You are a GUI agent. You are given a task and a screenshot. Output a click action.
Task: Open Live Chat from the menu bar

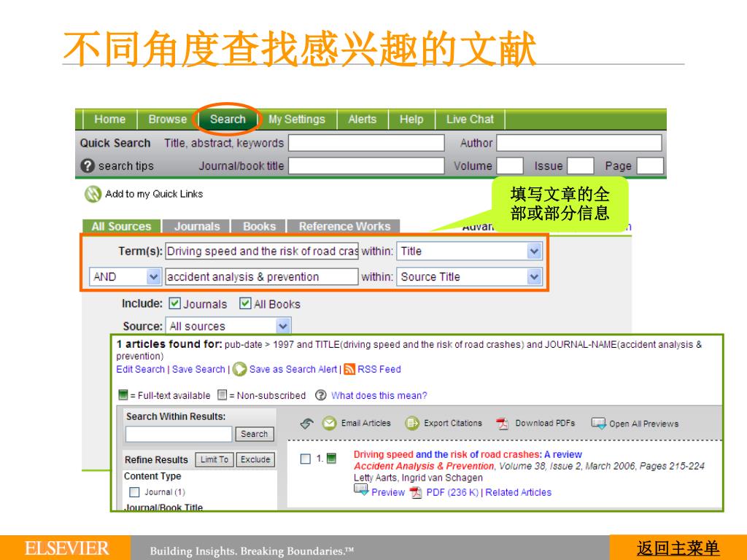471,119
